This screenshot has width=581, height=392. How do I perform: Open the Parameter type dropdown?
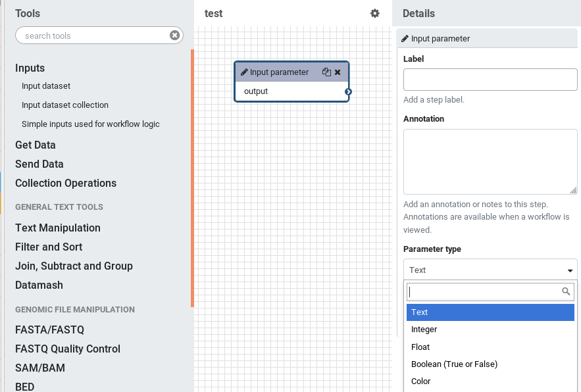[x=490, y=270]
